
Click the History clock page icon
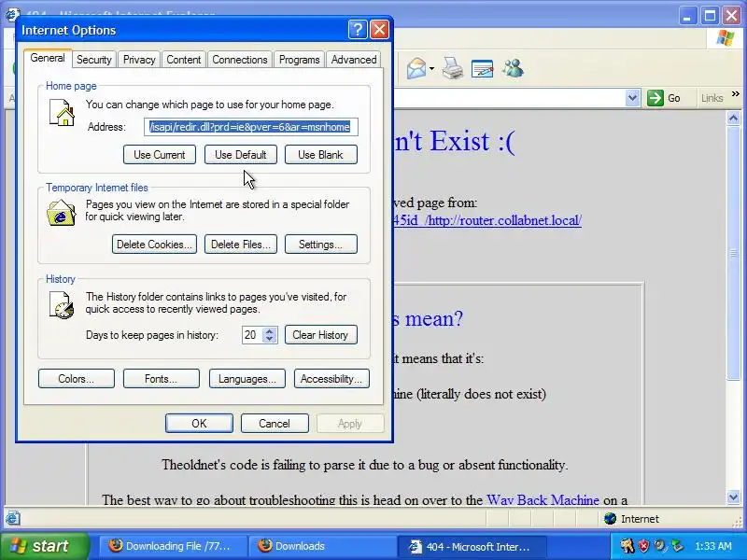[x=62, y=305]
